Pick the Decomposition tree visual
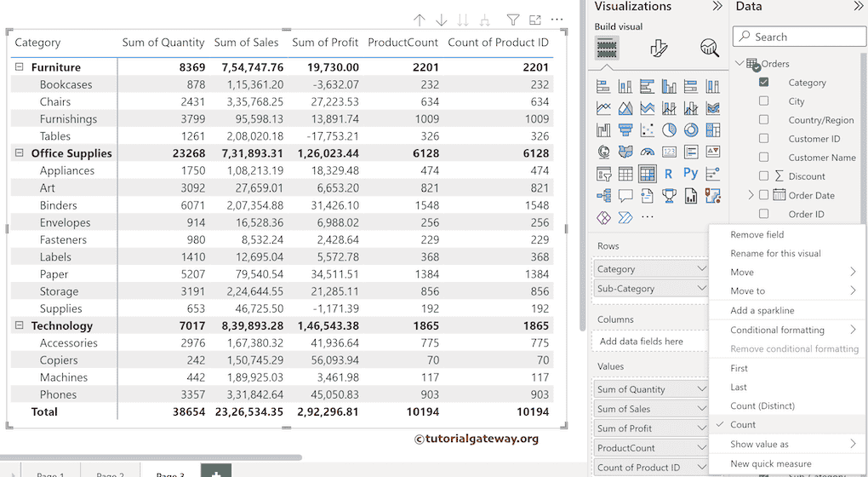868x477 pixels. pyautogui.click(x=603, y=196)
